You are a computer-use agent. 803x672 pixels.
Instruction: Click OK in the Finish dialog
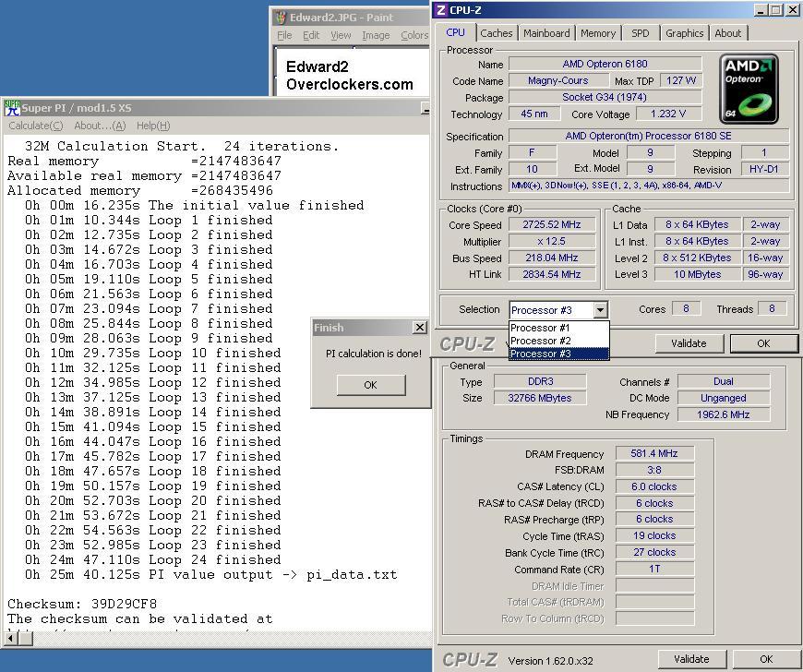[x=371, y=385]
